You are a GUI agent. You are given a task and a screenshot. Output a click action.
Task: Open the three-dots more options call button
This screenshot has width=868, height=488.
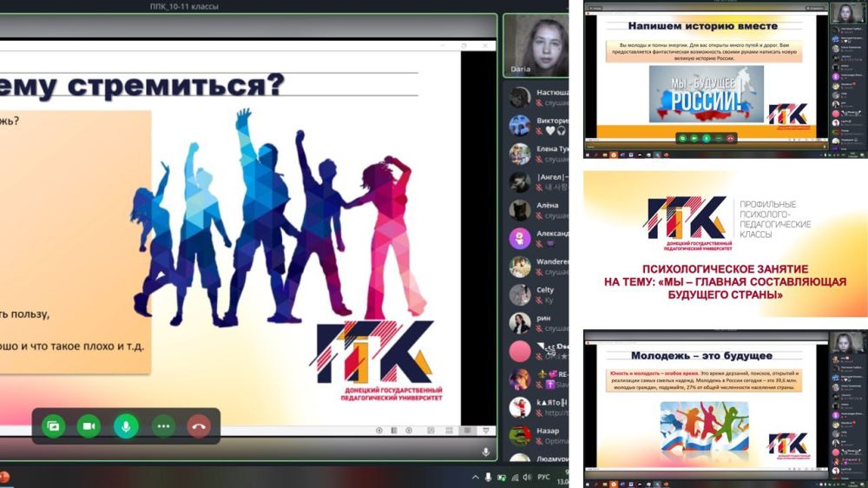[163, 426]
